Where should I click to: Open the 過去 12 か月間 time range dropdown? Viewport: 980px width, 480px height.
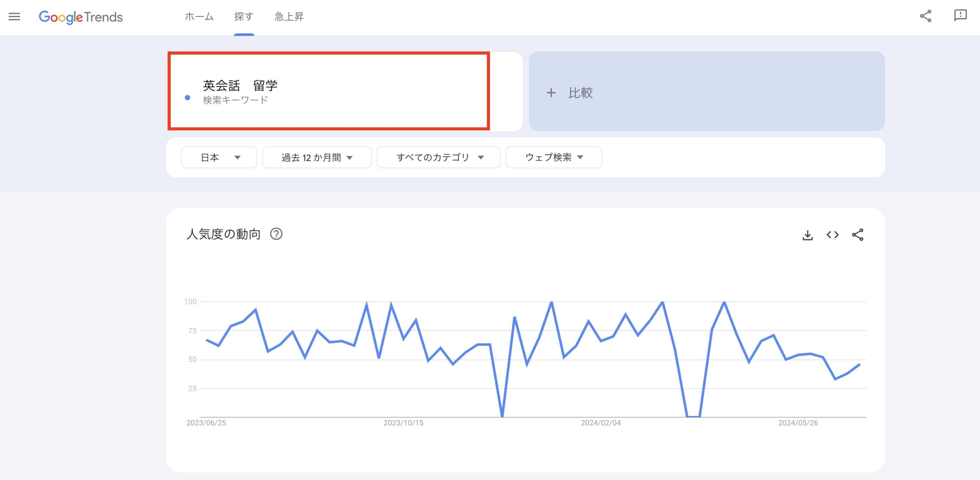point(317,157)
